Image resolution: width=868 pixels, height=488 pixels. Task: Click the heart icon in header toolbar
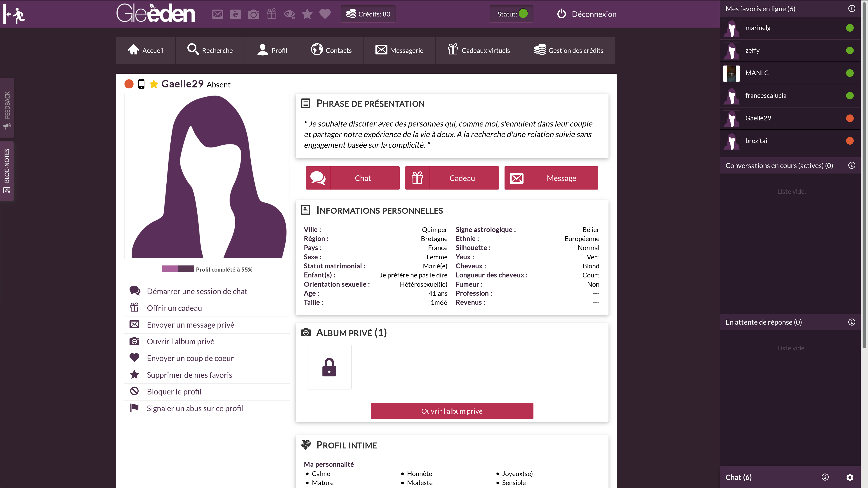(x=325, y=14)
